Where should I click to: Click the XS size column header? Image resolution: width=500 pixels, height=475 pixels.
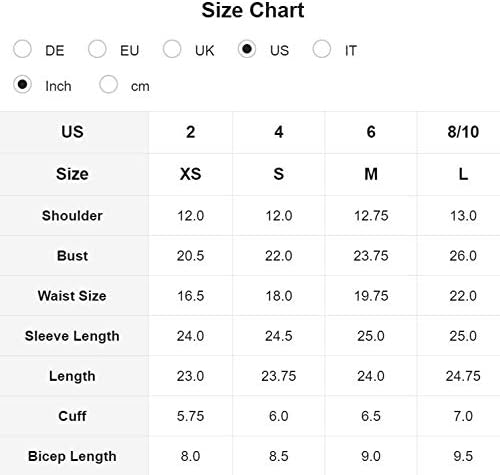191,174
